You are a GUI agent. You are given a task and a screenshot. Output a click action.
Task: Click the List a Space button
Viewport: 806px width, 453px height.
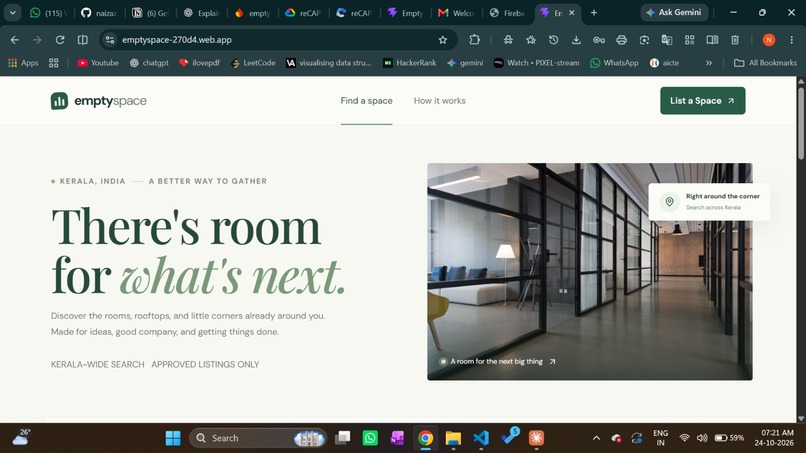pyautogui.click(x=703, y=101)
